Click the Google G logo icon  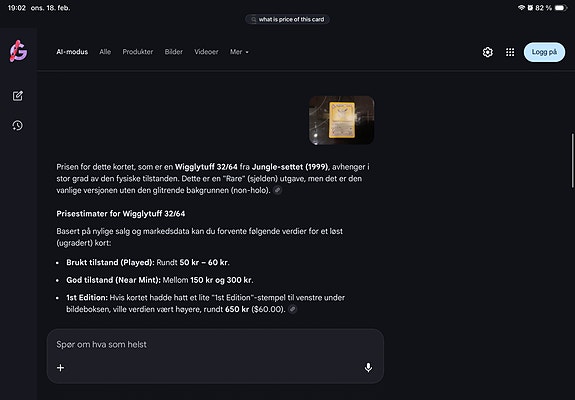18,51
